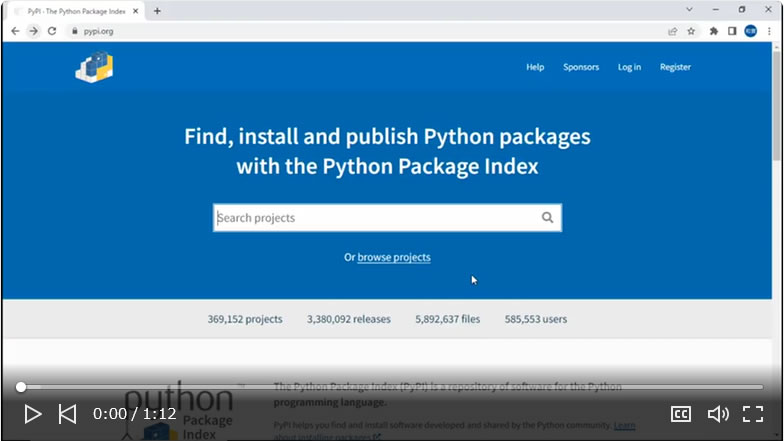
Task: Open the Register page
Action: pos(675,67)
